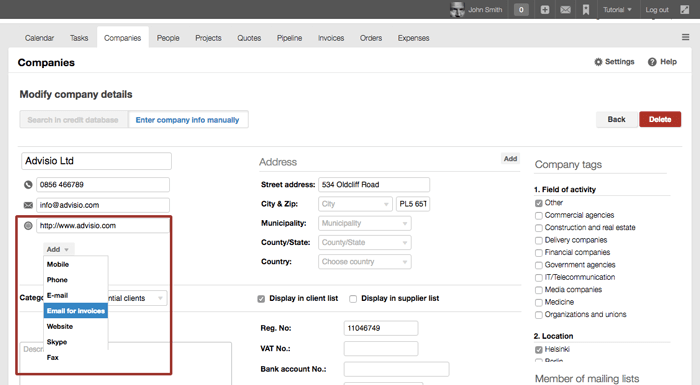Open the hamburger menu at tab row end
This screenshot has height=385, width=700.
(685, 37)
